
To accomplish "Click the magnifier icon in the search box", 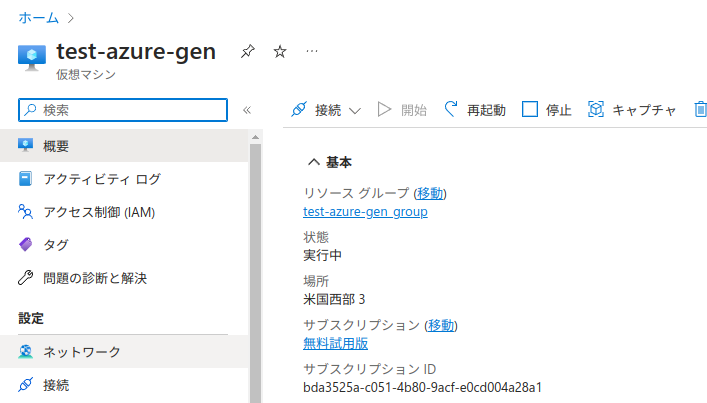I will tap(30, 110).
